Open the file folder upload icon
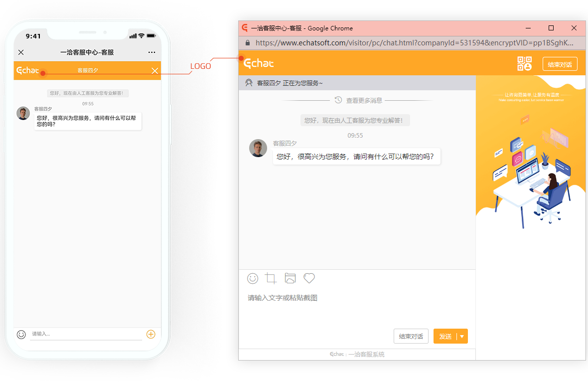 click(290, 278)
